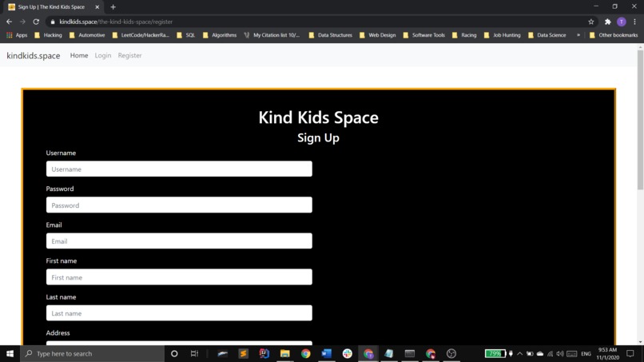Click the page vertical scrollbar
The image size is (644, 362).
[x=640, y=119]
